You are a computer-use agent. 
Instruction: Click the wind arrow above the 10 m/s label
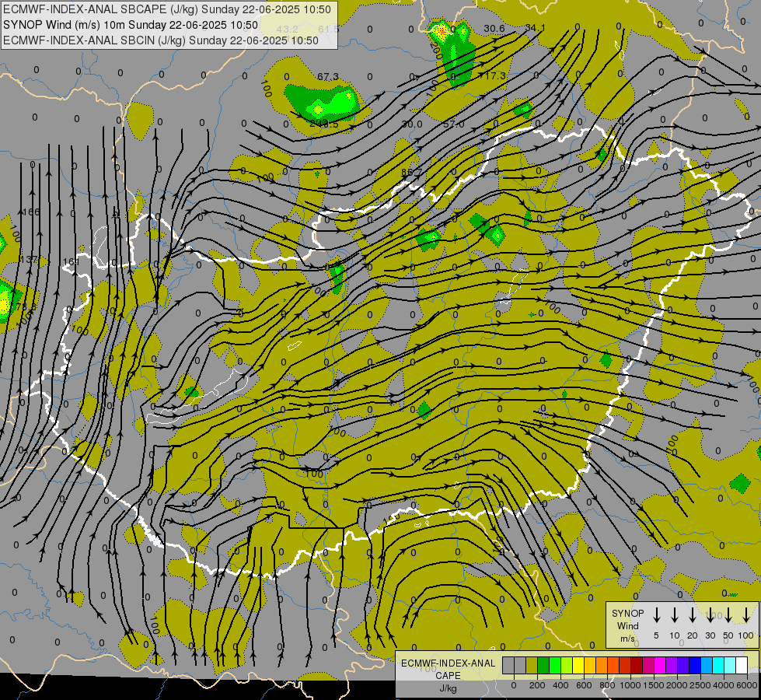tap(675, 614)
